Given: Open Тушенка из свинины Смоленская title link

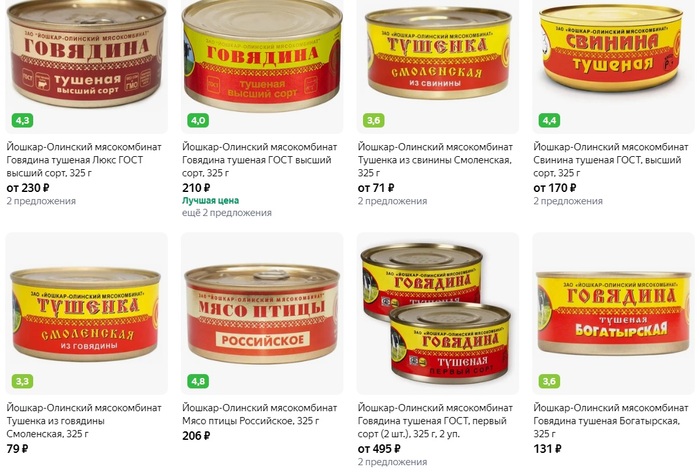Looking at the screenshot, I should pos(435,160).
